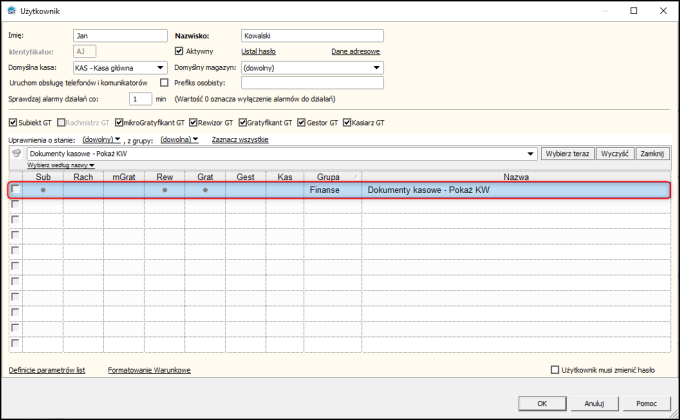Toggle the Sub permission dot in the Finanse row
Viewport: 680px width, 420px height.
[x=43, y=190]
